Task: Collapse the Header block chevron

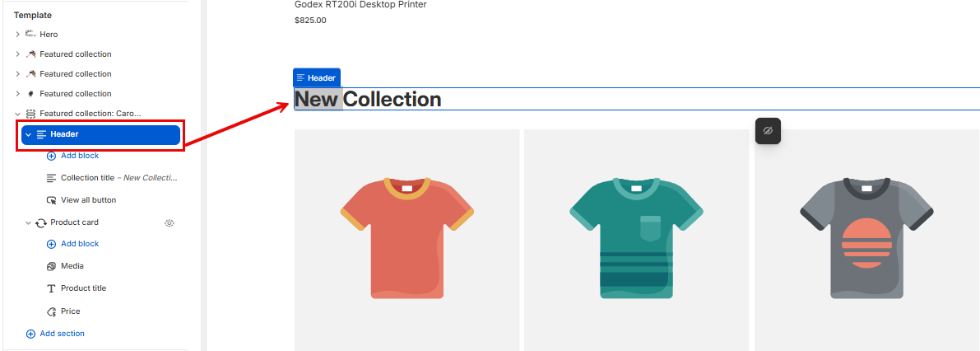Action: coord(28,134)
